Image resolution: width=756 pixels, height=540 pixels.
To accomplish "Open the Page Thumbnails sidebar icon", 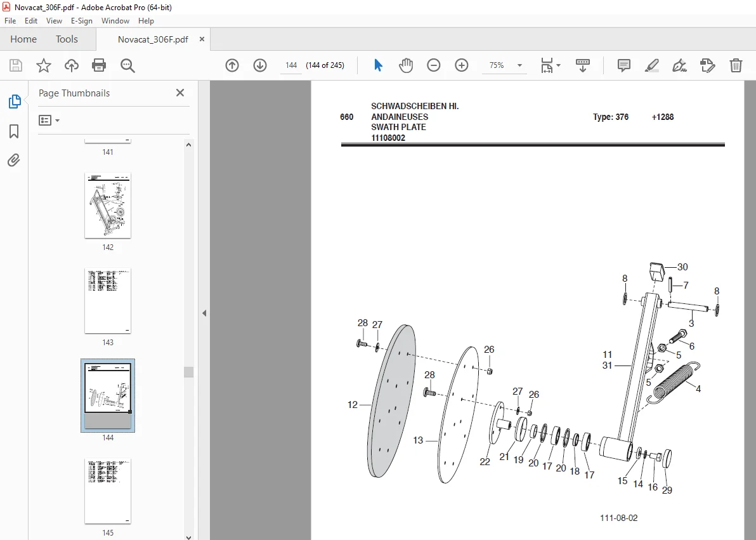I will tap(15, 102).
